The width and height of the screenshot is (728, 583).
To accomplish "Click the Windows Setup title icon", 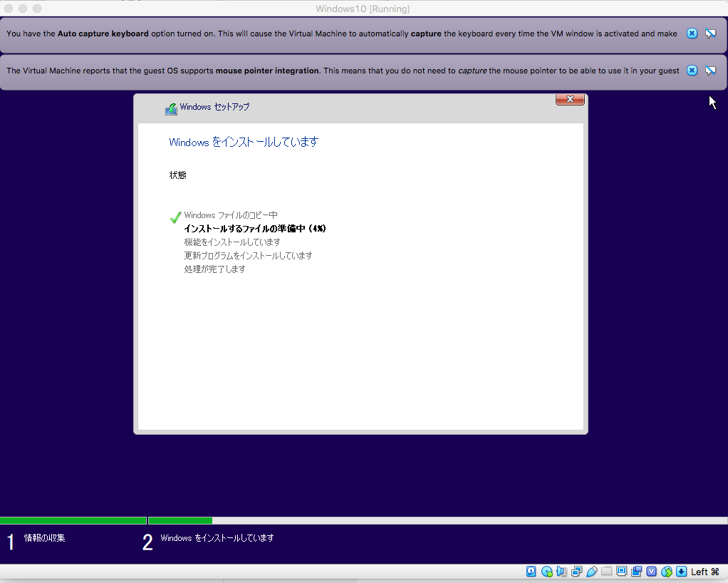I will tap(171, 109).
